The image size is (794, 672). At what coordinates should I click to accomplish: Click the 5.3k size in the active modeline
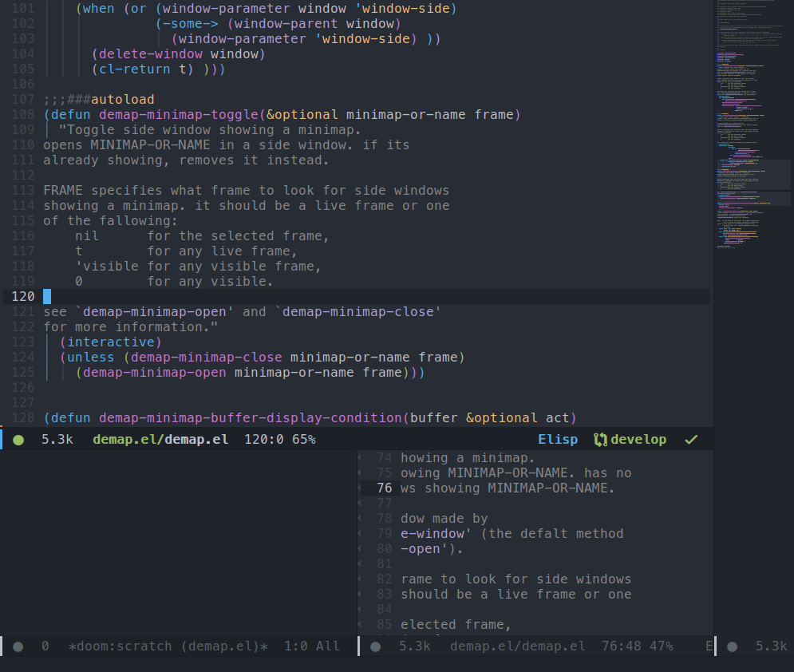pyautogui.click(x=57, y=440)
